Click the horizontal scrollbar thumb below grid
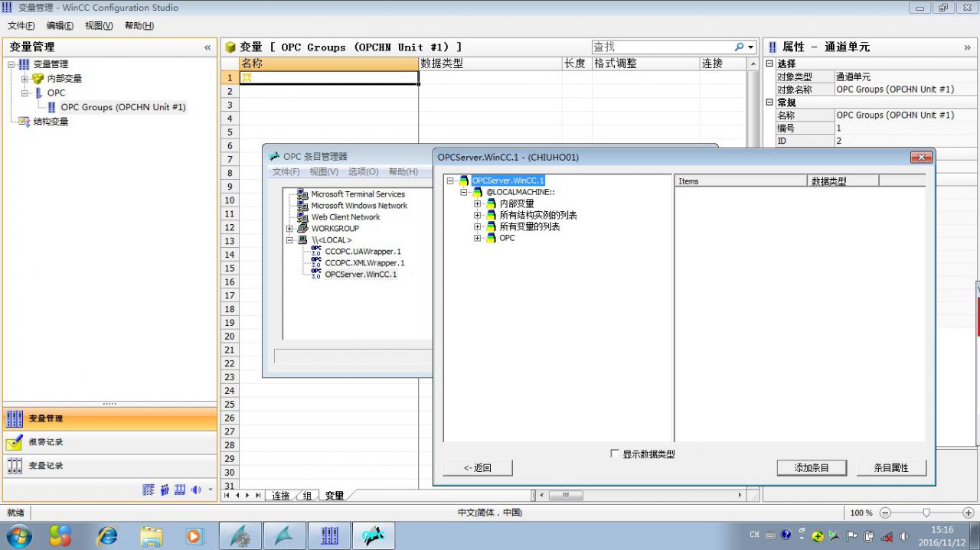 coord(567,495)
